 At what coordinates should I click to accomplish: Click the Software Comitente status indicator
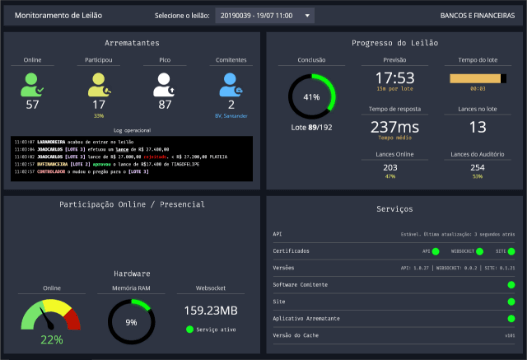coord(511,285)
